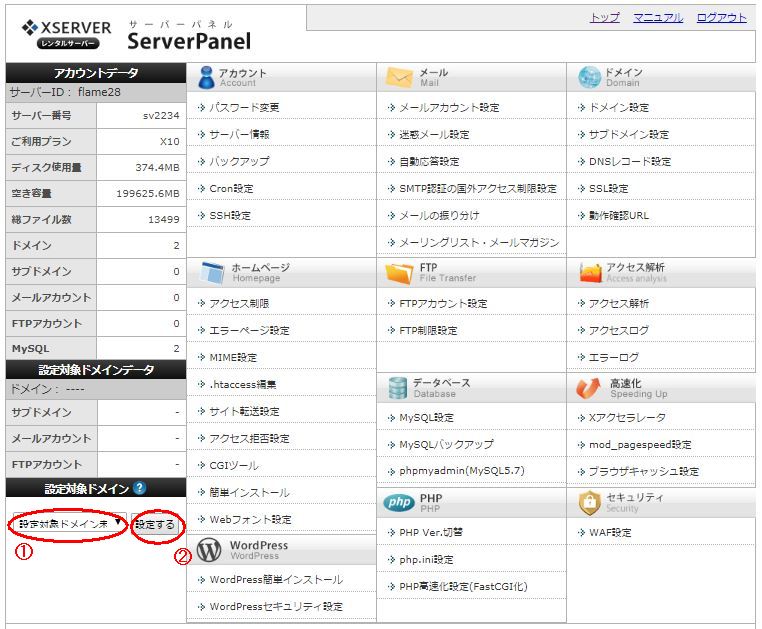Open mod_pagespeed設定
The image size is (762, 629).
(x=640, y=444)
